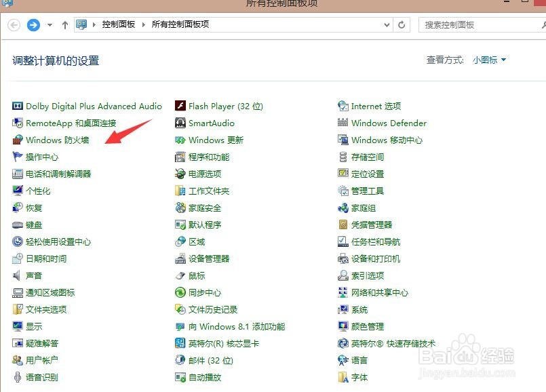Expand chevron after 控制面板 breadcrumb
This screenshot has height=392, width=546.
coord(144,24)
